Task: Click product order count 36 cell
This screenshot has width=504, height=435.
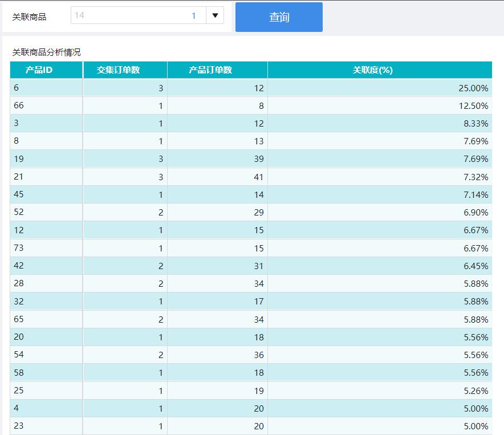Action: pos(217,355)
